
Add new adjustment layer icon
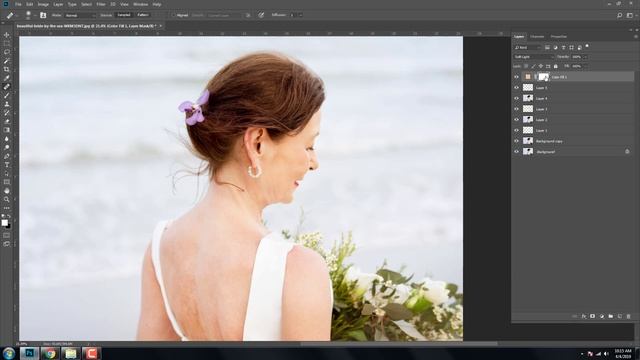601,316
